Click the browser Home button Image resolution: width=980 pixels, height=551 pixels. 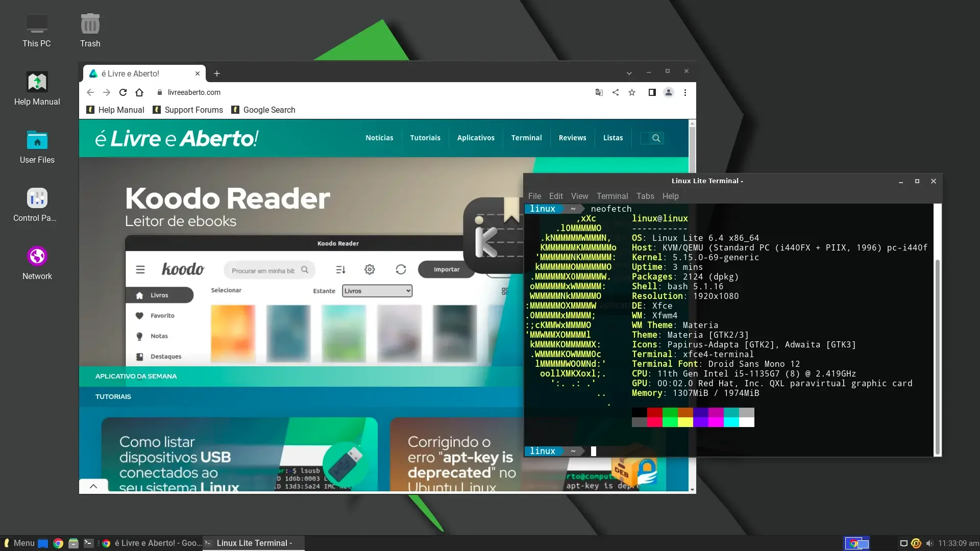[139, 92]
